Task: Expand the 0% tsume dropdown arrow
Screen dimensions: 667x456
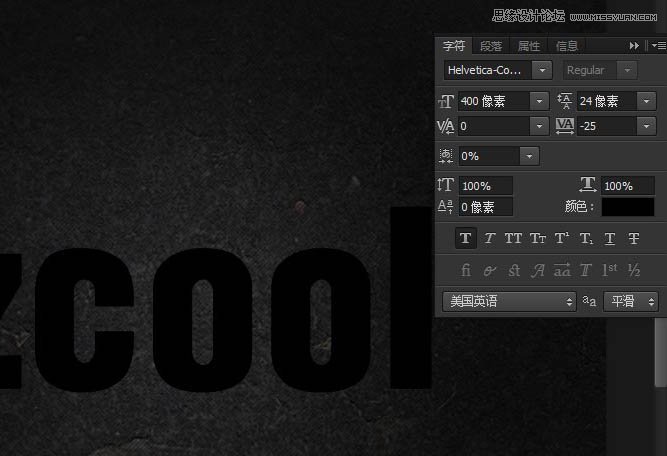Action: 530,156
